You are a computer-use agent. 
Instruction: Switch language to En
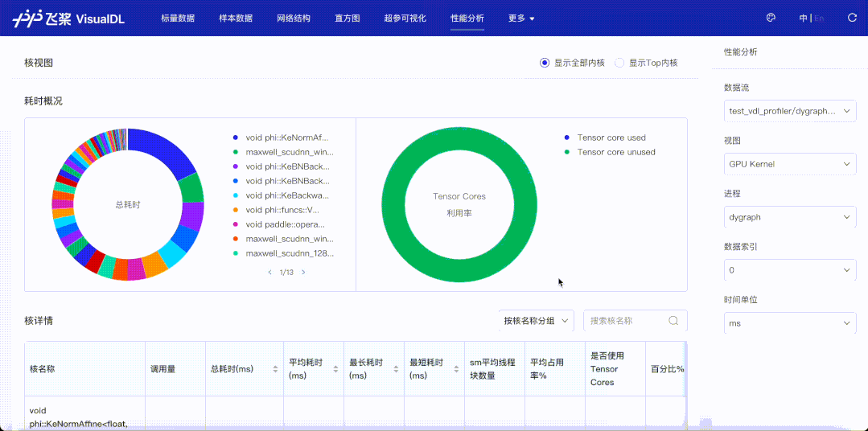click(819, 18)
